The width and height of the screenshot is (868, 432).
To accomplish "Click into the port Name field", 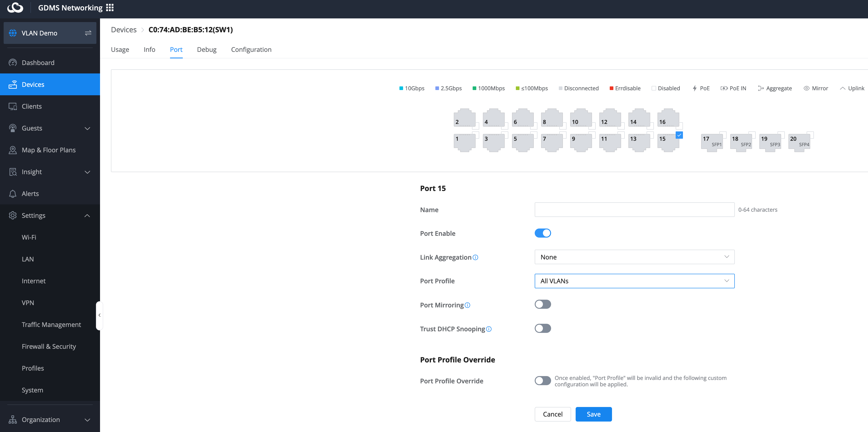I will coord(634,210).
